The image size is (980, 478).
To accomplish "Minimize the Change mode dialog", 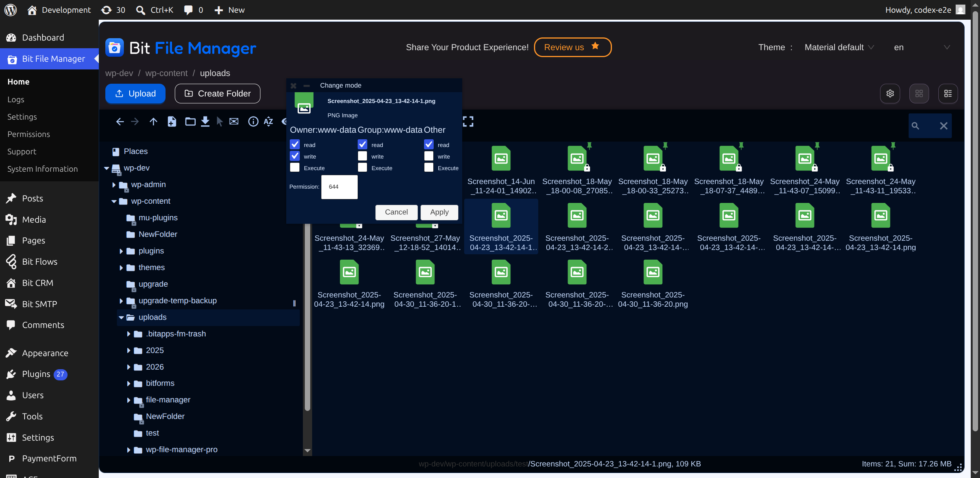I will (x=306, y=86).
